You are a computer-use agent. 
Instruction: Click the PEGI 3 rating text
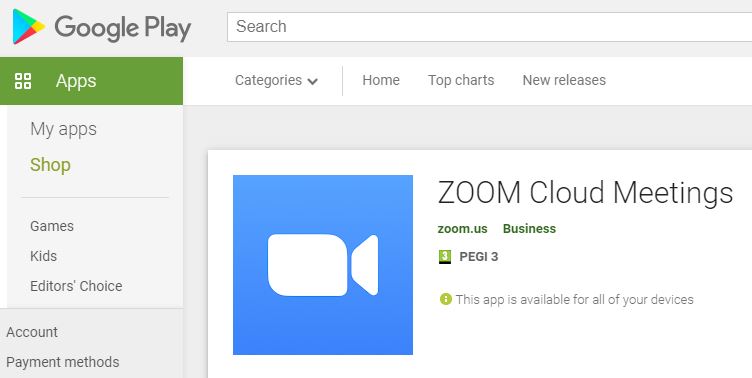click(479, 257)
